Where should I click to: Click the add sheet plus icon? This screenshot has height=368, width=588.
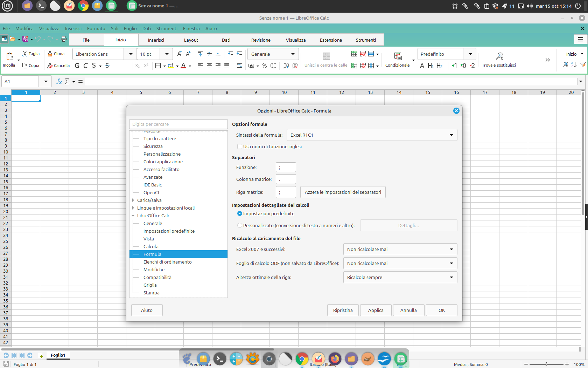coord(41,356)
